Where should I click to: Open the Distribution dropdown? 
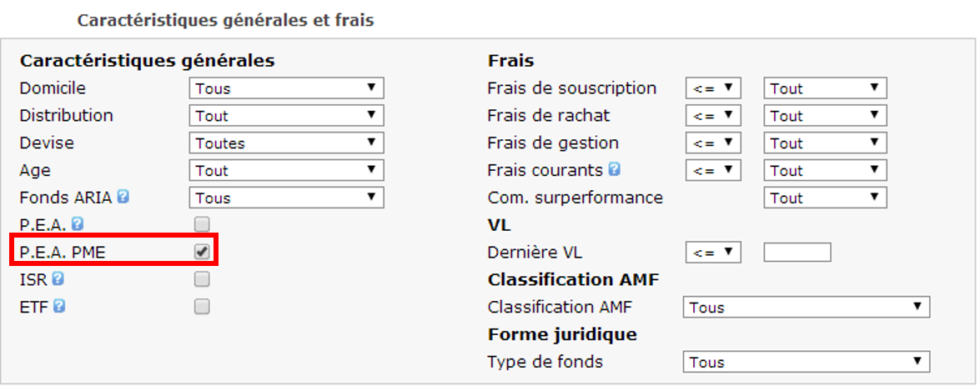point(286,116)
